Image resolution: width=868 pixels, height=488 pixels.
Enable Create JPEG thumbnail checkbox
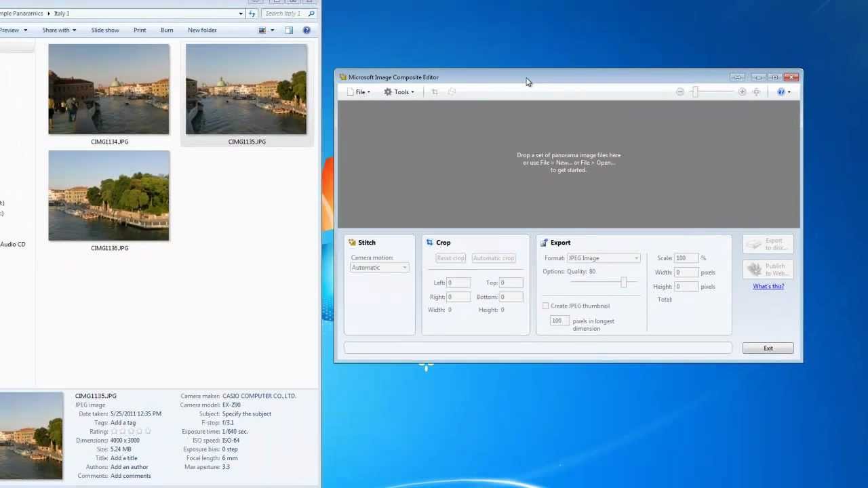click(x=545, y=306)
